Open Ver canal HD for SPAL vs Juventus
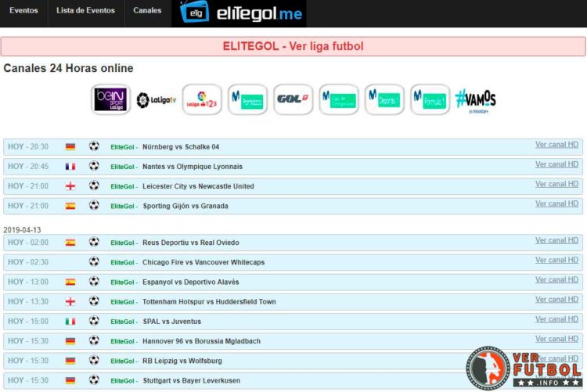Viewport: 587px width, 392px height. pos(556,319)
